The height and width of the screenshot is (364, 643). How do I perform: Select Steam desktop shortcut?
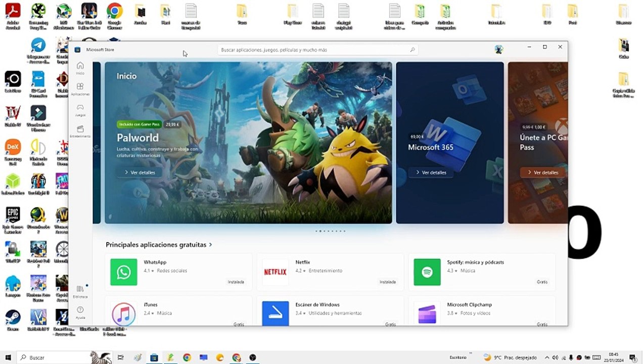tap(13, 321)
